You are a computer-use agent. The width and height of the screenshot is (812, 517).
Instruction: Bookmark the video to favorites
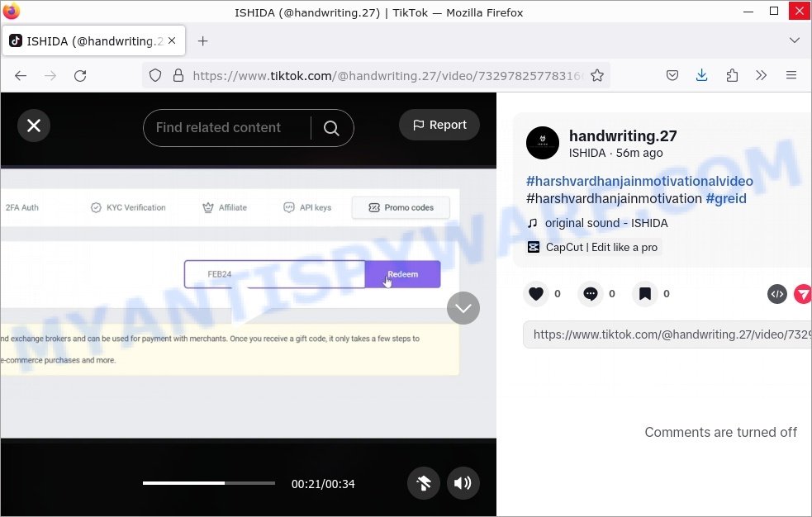pos(645,294)
